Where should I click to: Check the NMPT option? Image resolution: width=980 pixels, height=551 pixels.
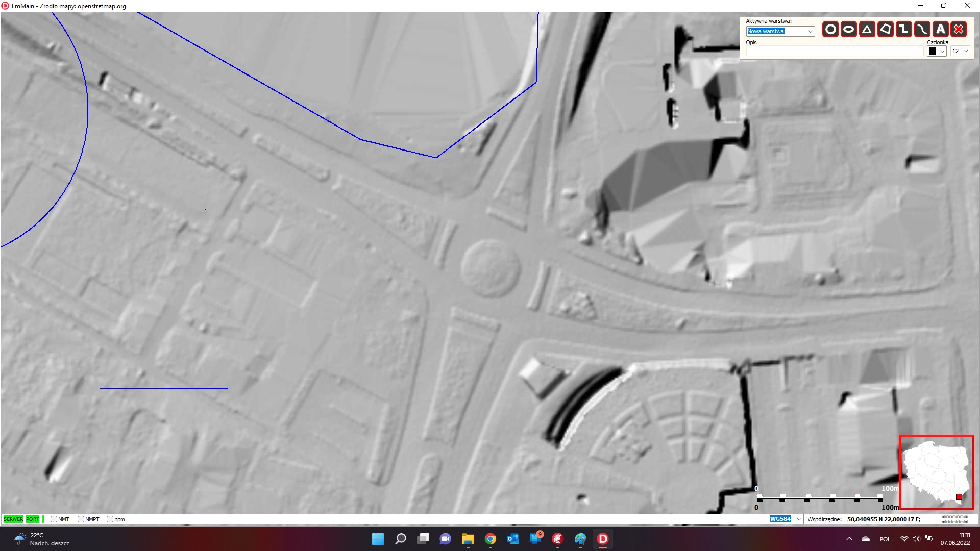pyautogui.click(x=81, y=519)
